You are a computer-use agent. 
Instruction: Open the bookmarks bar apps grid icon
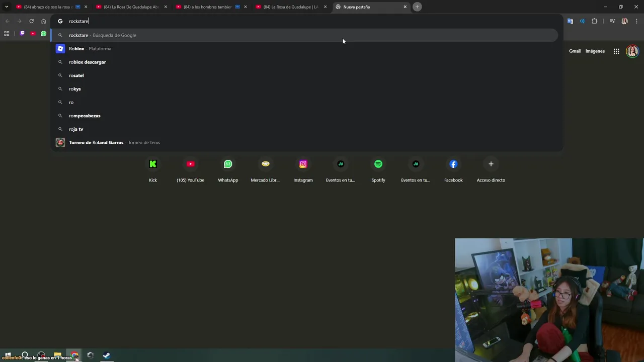pos(7,34)
